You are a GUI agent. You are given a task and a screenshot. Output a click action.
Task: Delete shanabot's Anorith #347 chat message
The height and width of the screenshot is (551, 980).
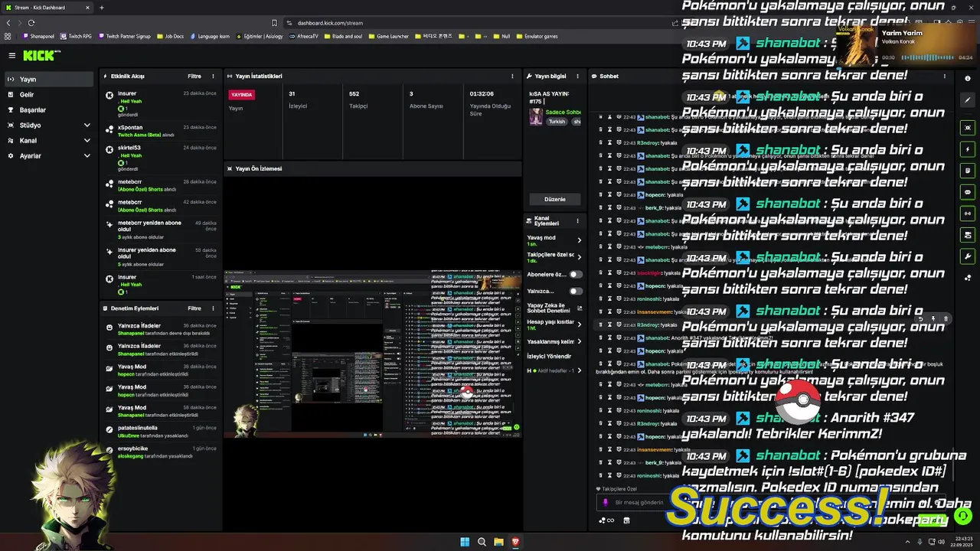tap(600, 338)
